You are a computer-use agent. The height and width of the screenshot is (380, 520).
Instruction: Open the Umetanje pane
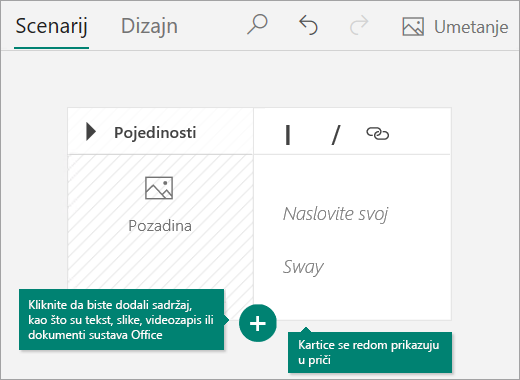(455, 27)
